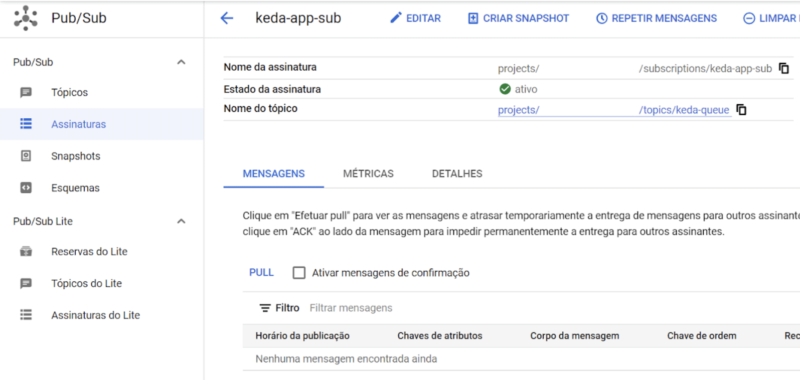
Task: Click the REPETIR MENSAGENS button
Action: [657, 18]
